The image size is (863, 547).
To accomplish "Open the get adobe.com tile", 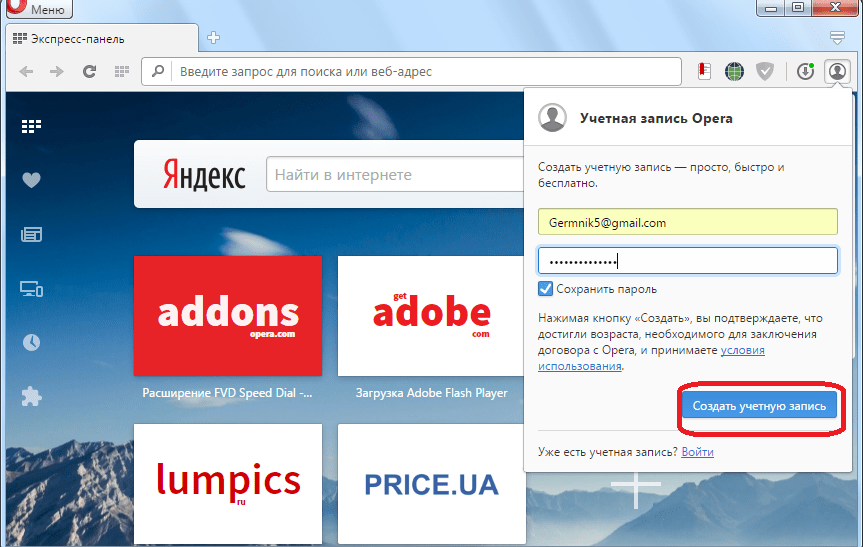I will (431, 316).
